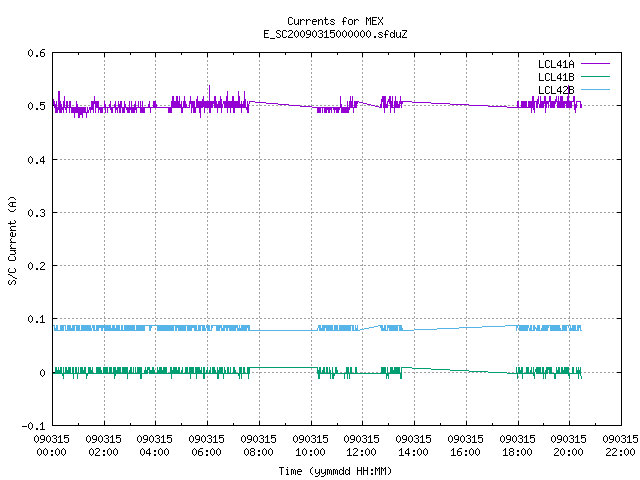Select the -0.1 y-axis tick value

[x=33, y=426]
